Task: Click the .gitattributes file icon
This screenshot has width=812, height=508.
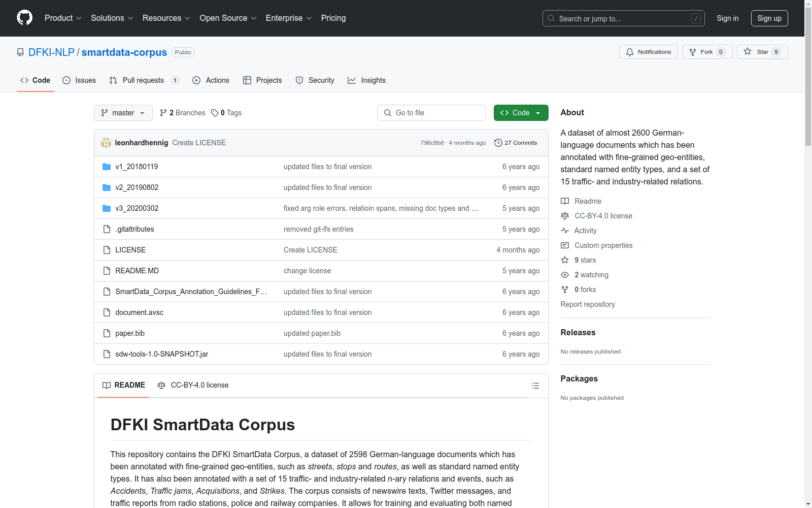Action: [107, 229]
